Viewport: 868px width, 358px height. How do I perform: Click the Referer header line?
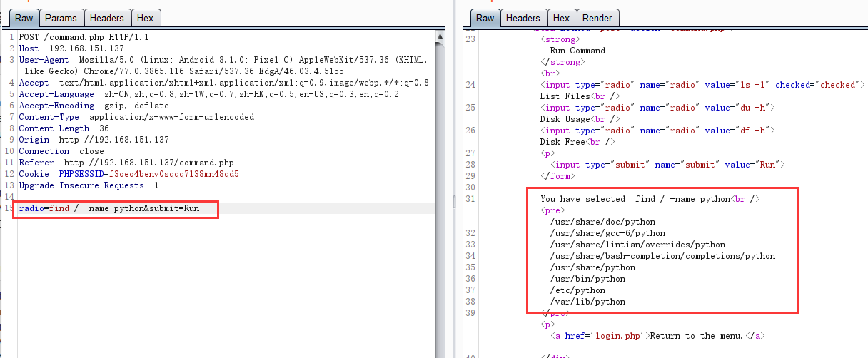click(x=126, y=163)
